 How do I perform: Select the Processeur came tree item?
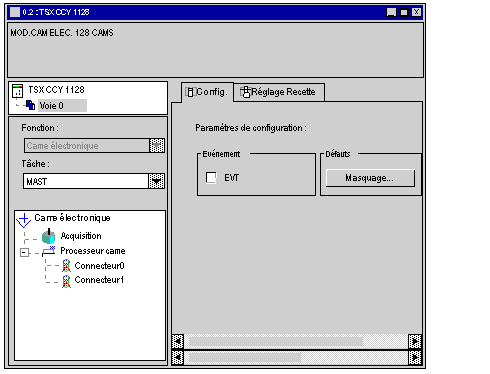[x=93, y=251]
